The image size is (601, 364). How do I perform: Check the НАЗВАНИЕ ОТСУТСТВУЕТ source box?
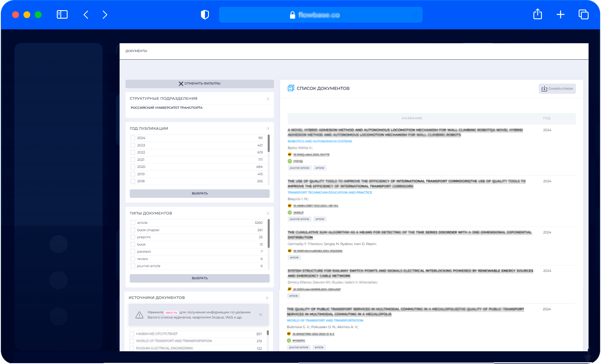click(x=131, y=334)
